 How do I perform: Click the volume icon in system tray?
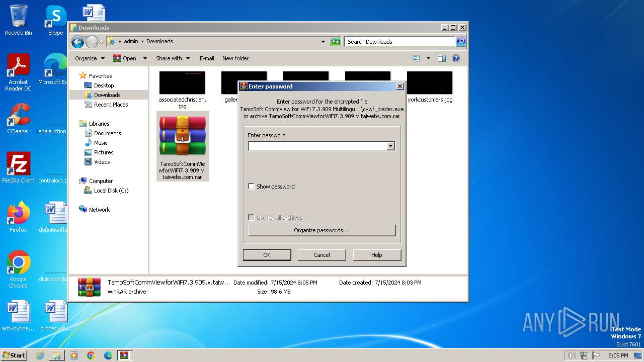pos(572,355)
